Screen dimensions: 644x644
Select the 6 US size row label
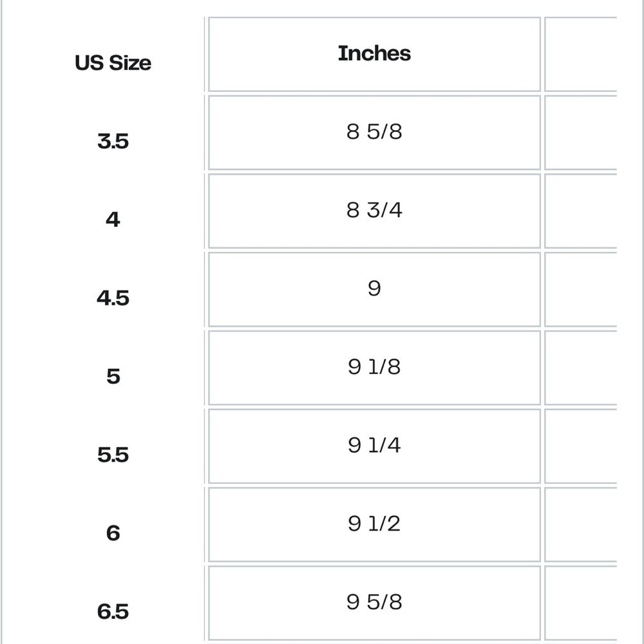click(113, 533)
